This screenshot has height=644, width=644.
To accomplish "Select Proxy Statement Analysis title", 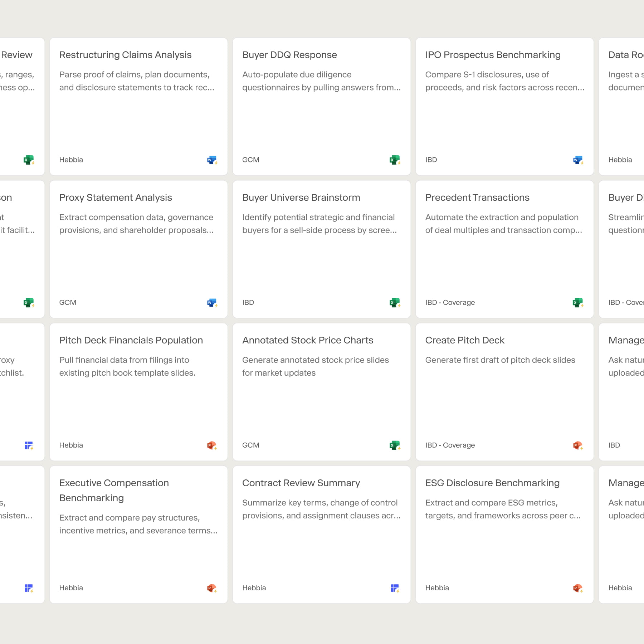I will [x=116, y=197].
